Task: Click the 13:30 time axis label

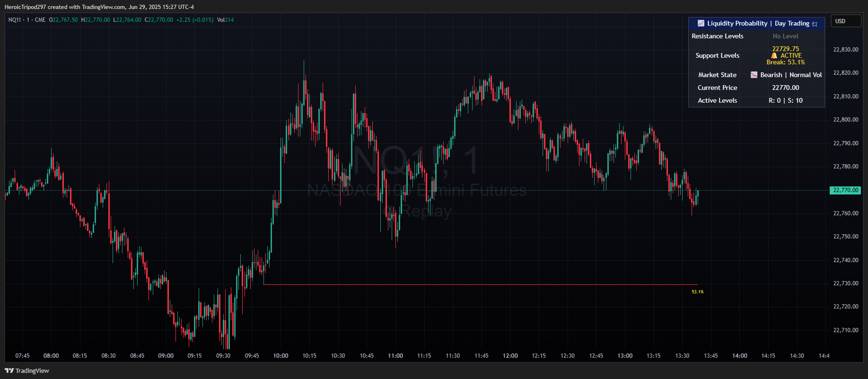Action: coord(682,356)
